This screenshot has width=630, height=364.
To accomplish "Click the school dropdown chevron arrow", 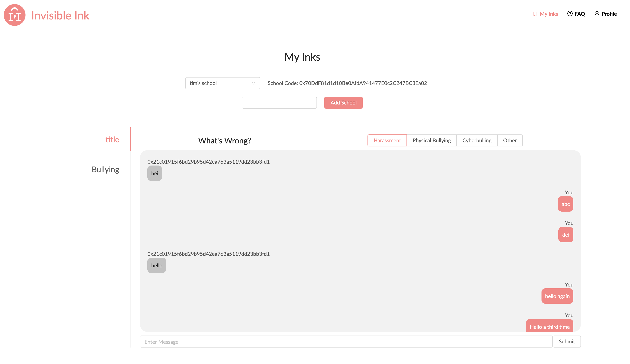I will [253, 83].
